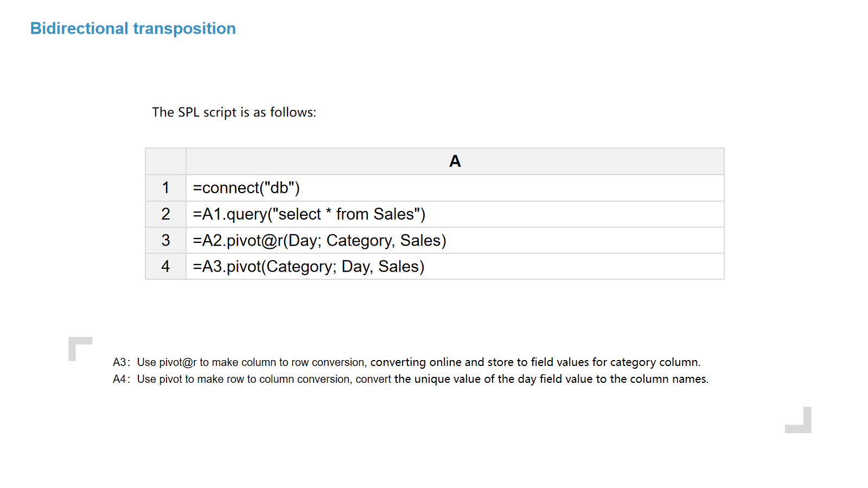Select row header number 4
The image size is (868, 488).
[165, 266]
